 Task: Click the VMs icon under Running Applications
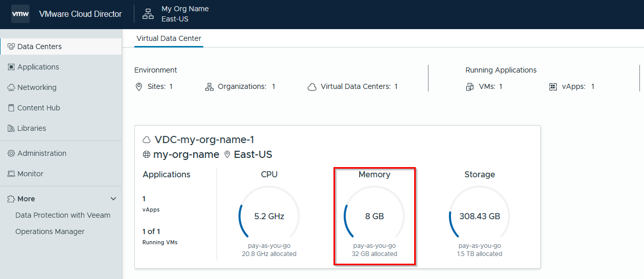point(470,87)
